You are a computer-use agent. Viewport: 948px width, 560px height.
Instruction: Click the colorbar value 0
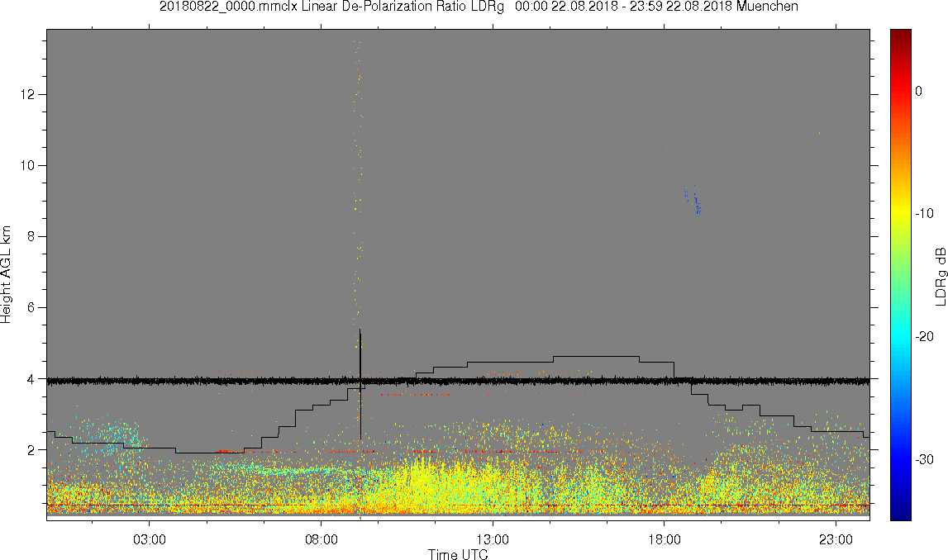coord(919,91)
